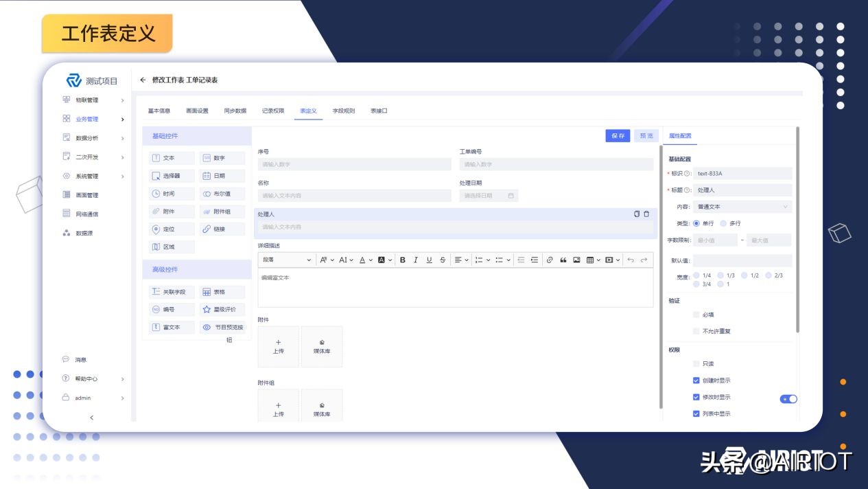Click the 保存 save button
This screenshot has height=489, width=868.
click(618, 136)
